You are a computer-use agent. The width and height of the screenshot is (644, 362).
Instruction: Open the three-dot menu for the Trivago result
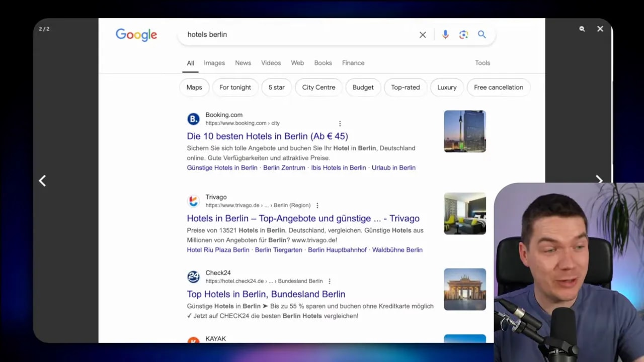coord(317,206)
